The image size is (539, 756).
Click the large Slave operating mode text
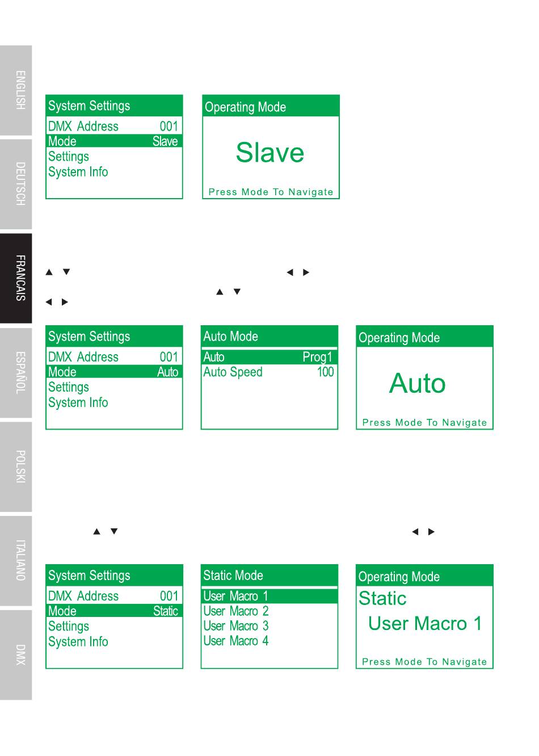270,153
